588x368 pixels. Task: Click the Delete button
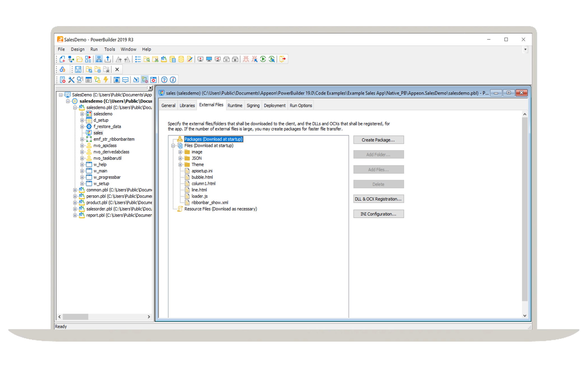click(378, 184)
